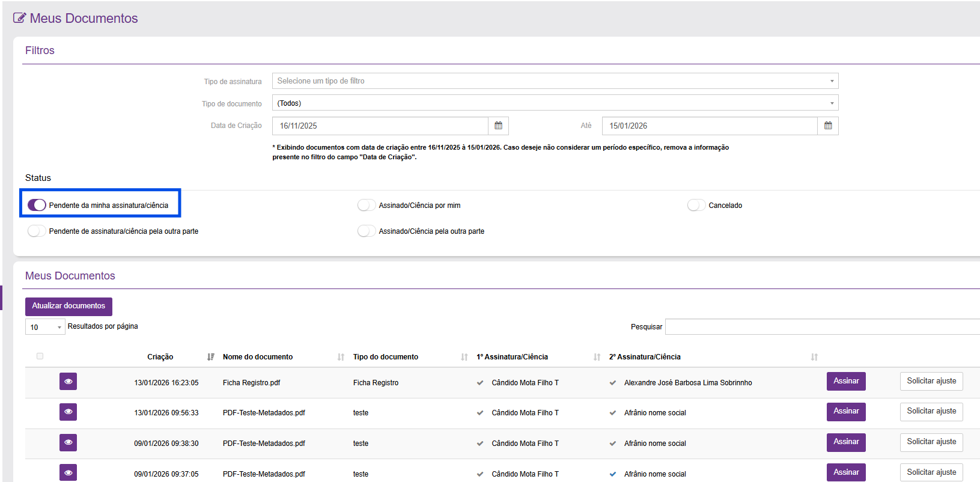Focus the Pesquisar search field

tap(822, 326)
